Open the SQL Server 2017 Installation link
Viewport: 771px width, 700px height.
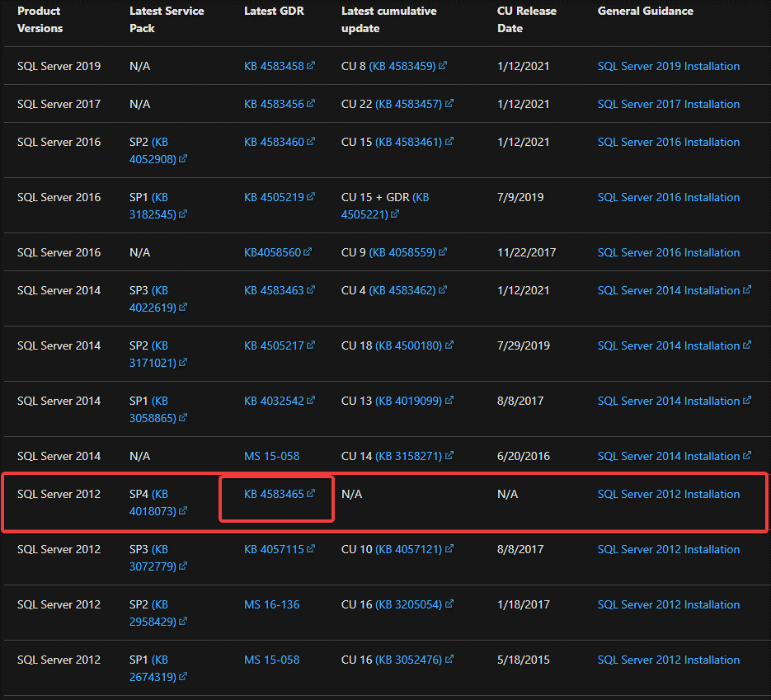click(x=668, y=104)
